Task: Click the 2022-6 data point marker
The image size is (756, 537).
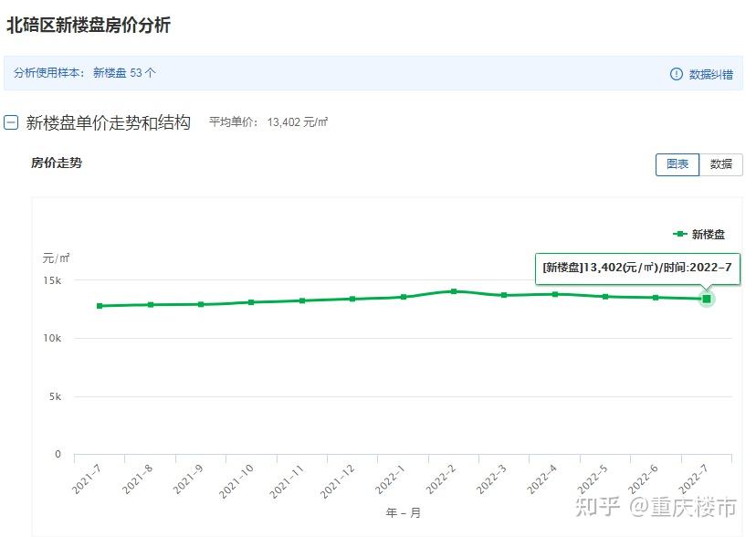Action: pos(656,298)
